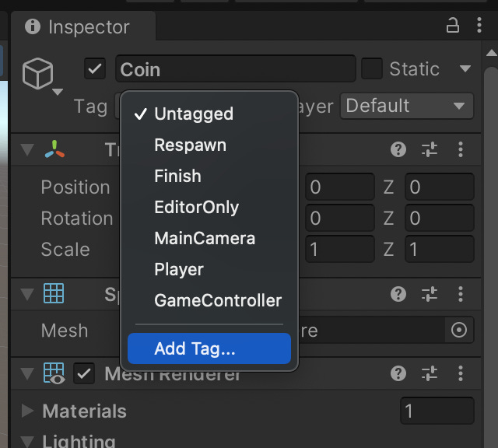Image resolution: width=498 pixels, height=448 pixels.
Task: Collapse the Mesh Renderer component foldout
Action: (x=27, y=373)
